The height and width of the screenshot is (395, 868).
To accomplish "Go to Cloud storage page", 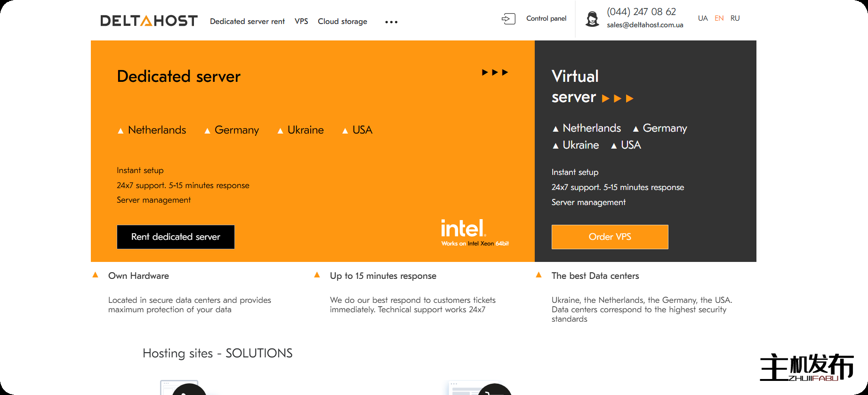I will [x=342, y=22].
